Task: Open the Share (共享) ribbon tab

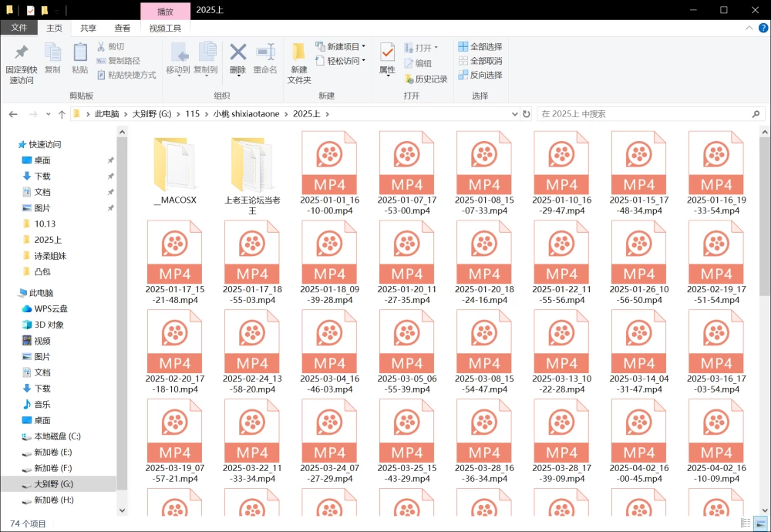Action: point(89,28)
